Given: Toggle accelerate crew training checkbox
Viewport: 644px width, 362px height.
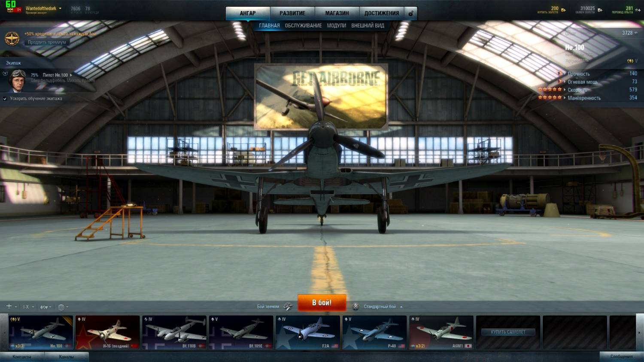Looking at the screenshot, I should pos(5,99).
